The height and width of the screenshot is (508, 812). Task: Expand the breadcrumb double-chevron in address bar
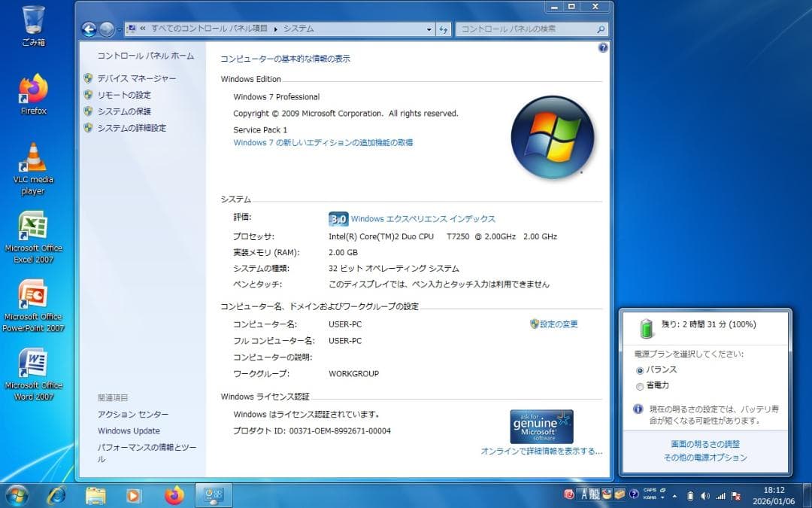click(x=143, y=29)
